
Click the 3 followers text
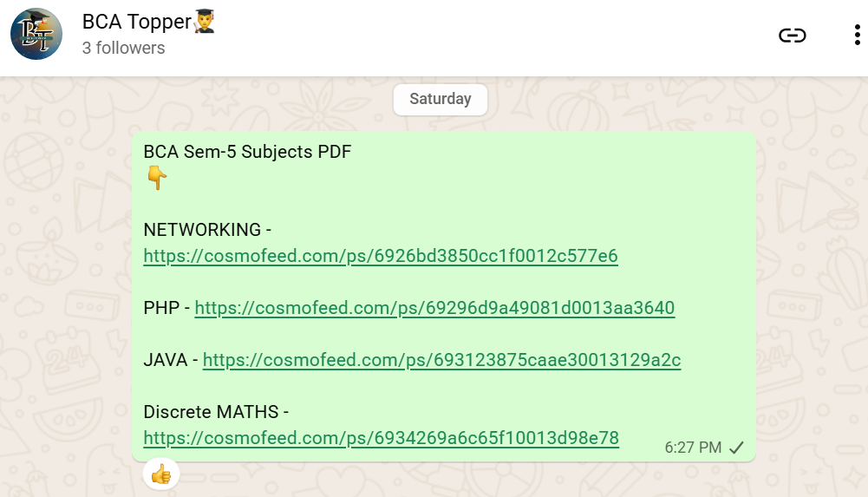point(123,49)
